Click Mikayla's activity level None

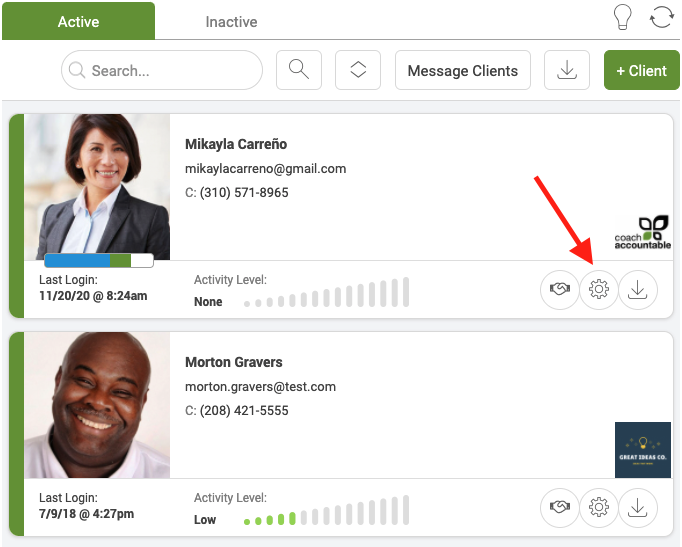pyautogui.click(x=208, y=302)
